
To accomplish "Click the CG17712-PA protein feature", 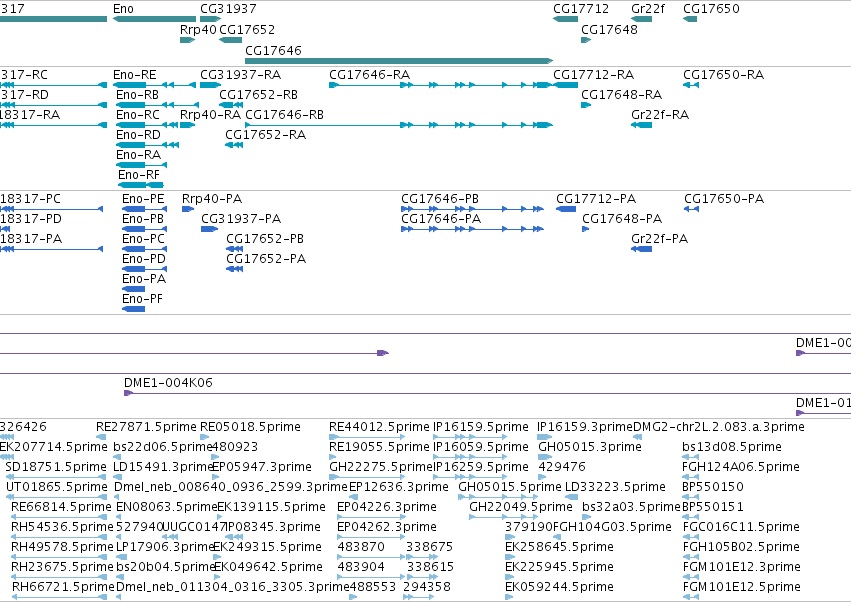I will (x=566, y=209).
